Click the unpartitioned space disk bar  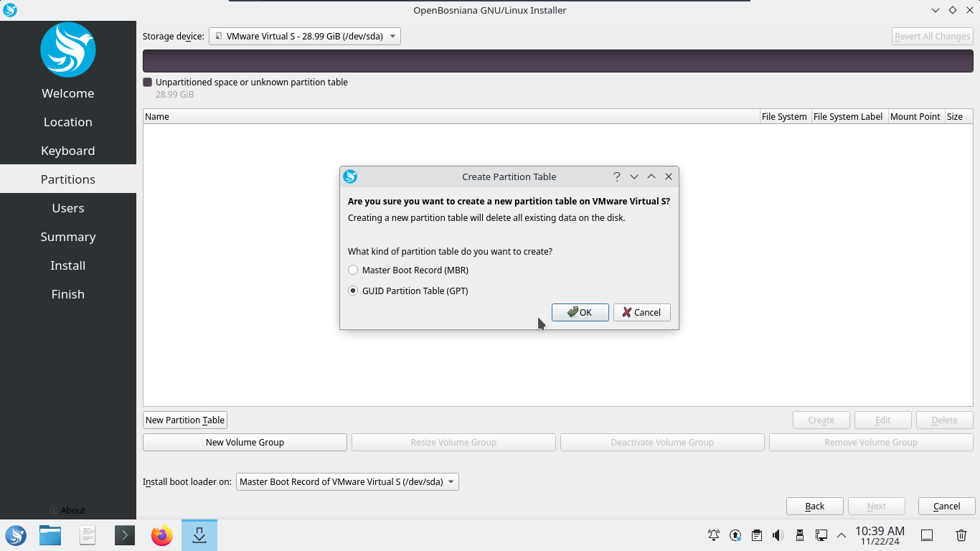pos(558,61)
